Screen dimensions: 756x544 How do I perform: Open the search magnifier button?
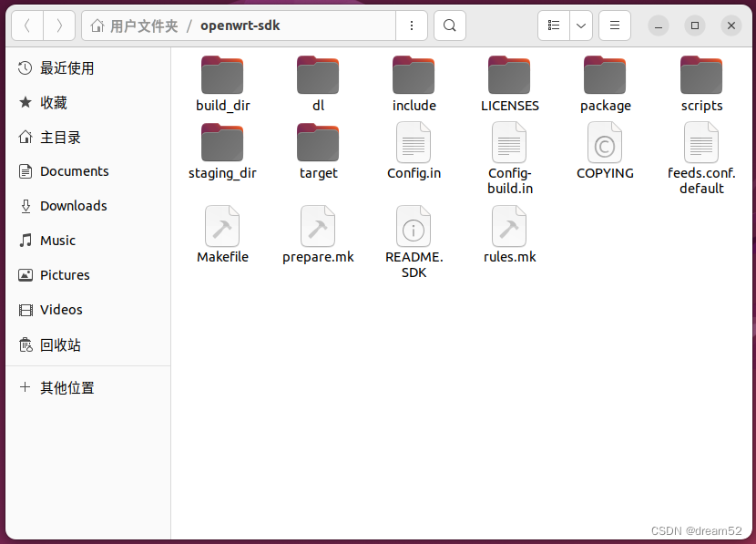(449, 26)
